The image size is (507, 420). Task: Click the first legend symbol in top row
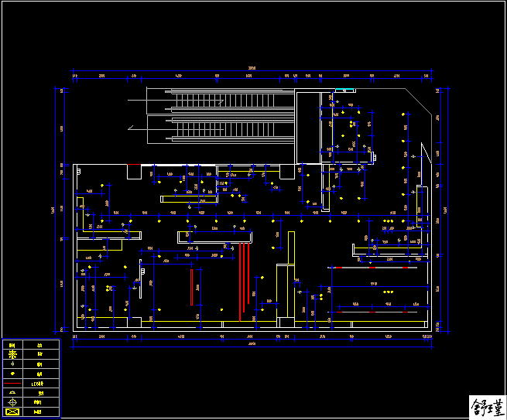point(12,346)
